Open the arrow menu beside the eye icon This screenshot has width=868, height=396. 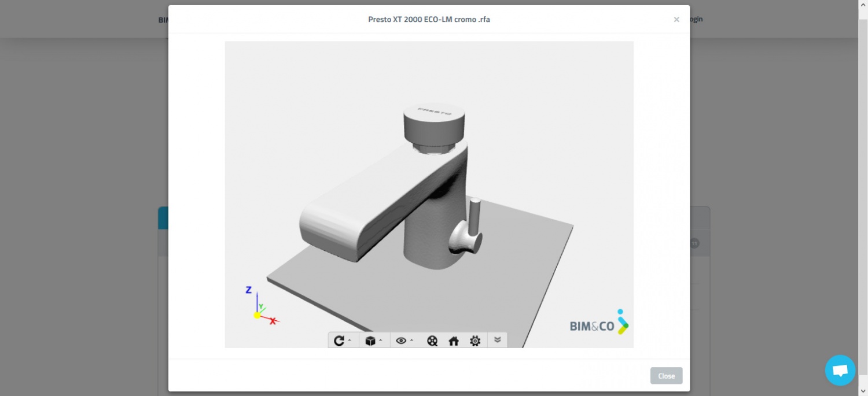coord(411,341)
